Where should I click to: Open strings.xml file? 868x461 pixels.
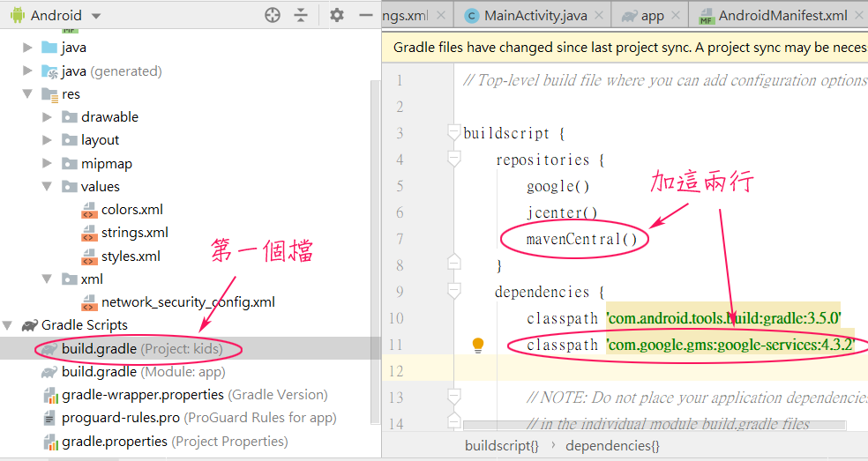pyautogui.click(x=134, y=233)
